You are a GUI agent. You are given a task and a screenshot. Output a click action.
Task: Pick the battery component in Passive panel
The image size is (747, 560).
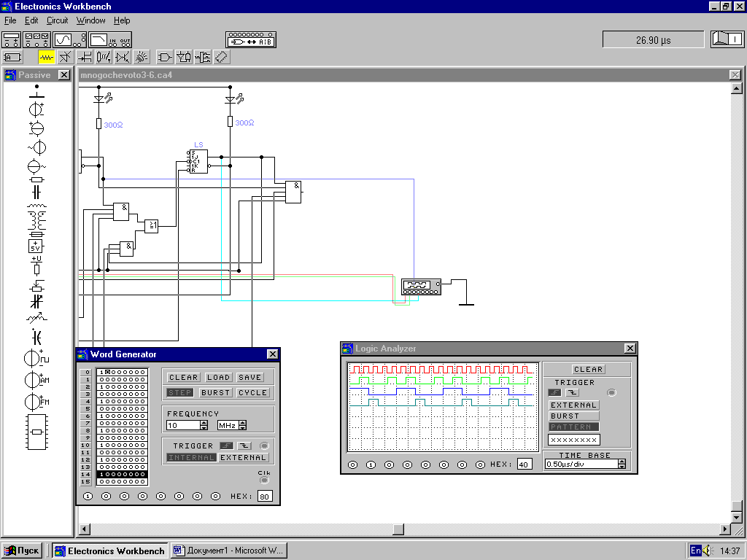(x=36, y=109)
